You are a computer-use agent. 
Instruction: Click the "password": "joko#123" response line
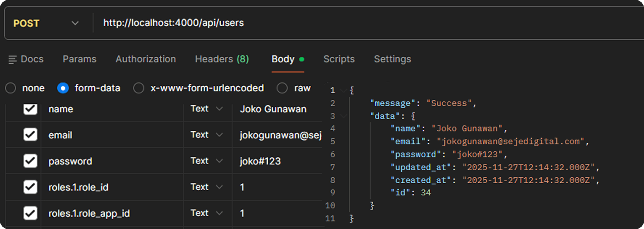pyautogui.click(x=449, y=154)
